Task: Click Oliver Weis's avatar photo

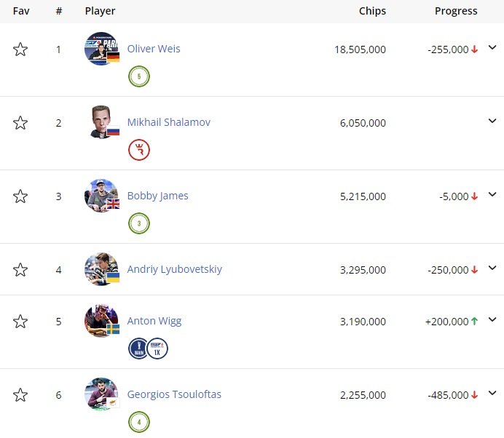Action: 101,49
